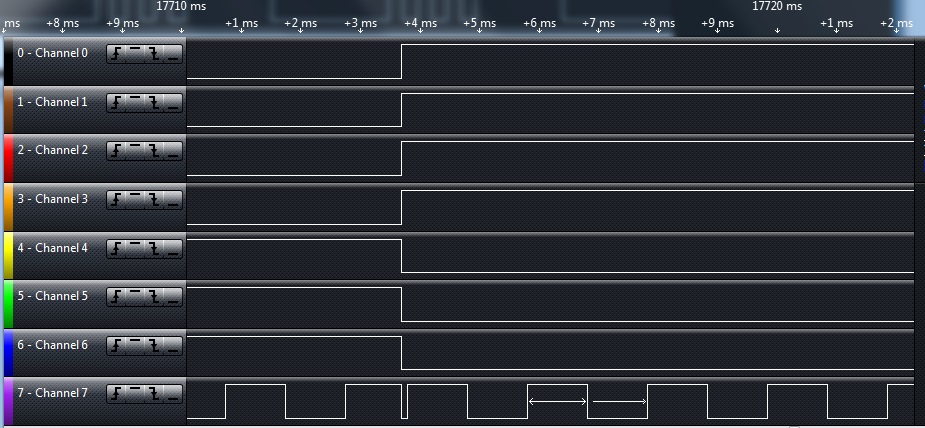Click the '1 - Channel 1' label
This screenshot has width=925, height=428.
(x=53, y=102)
